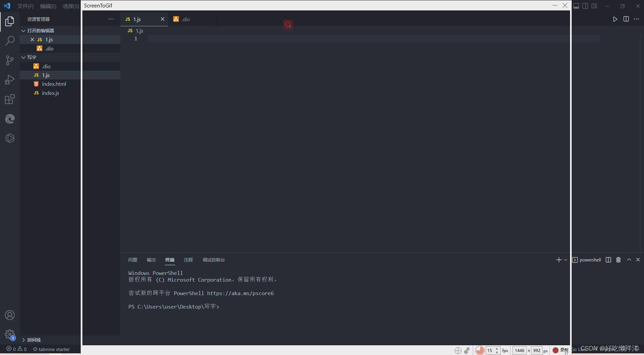The width and height of the screenshot is (644, 355).
Task: Open the hexagon play extension in activity bar
Action: (10, 138)
